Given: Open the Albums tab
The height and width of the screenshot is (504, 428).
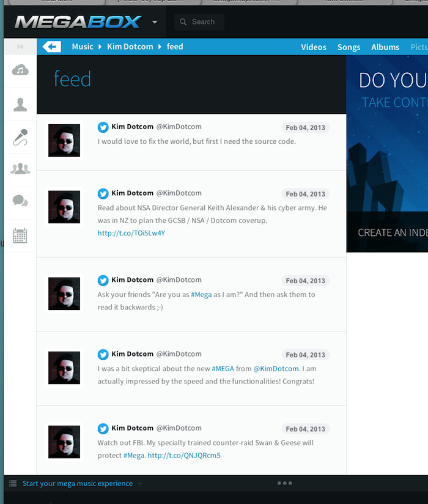Looking at the screenshot, I should click(x=385, y=47).
